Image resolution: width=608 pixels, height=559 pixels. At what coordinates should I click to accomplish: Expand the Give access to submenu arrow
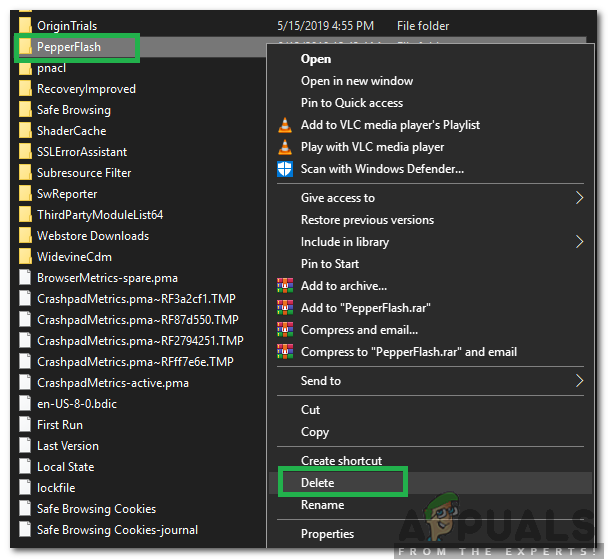[x=579, y=198]
